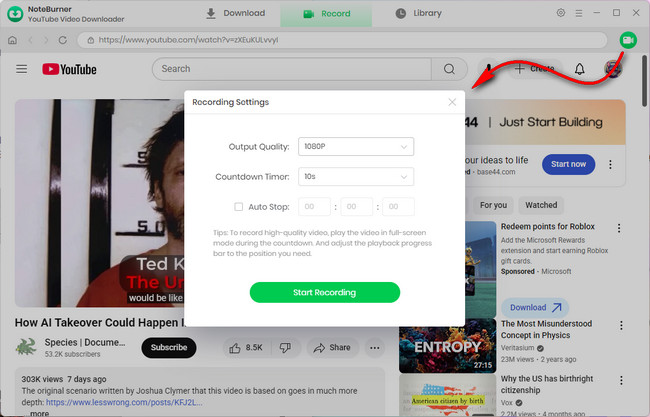Go to the browser home page

pos(12,40)
